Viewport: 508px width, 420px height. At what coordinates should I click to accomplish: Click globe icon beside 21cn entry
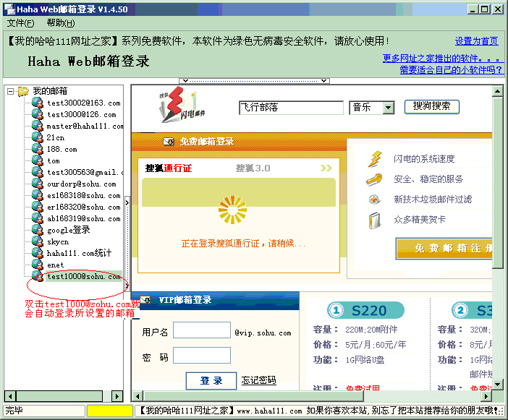tap(38, 137)
